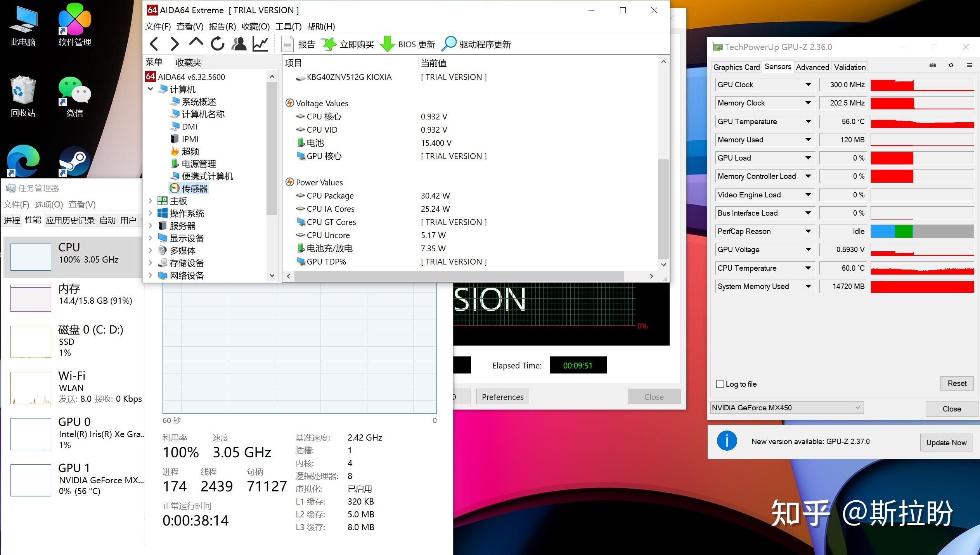
Task: Click Update Now for GPU-Z
Action: [x=946, y=443]
